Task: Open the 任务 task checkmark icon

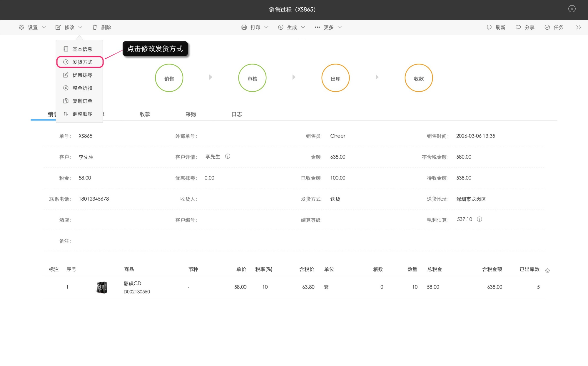Action: [547, 27]
